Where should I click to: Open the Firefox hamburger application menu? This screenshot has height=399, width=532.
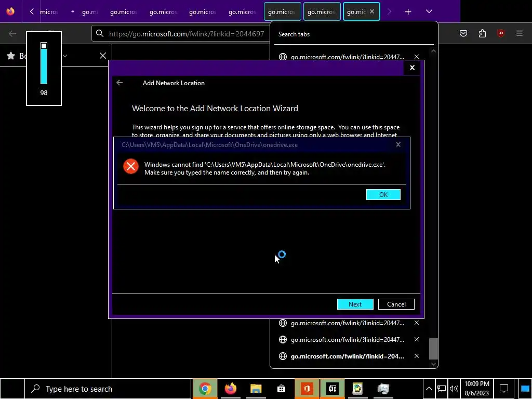(x=519, y=33)
